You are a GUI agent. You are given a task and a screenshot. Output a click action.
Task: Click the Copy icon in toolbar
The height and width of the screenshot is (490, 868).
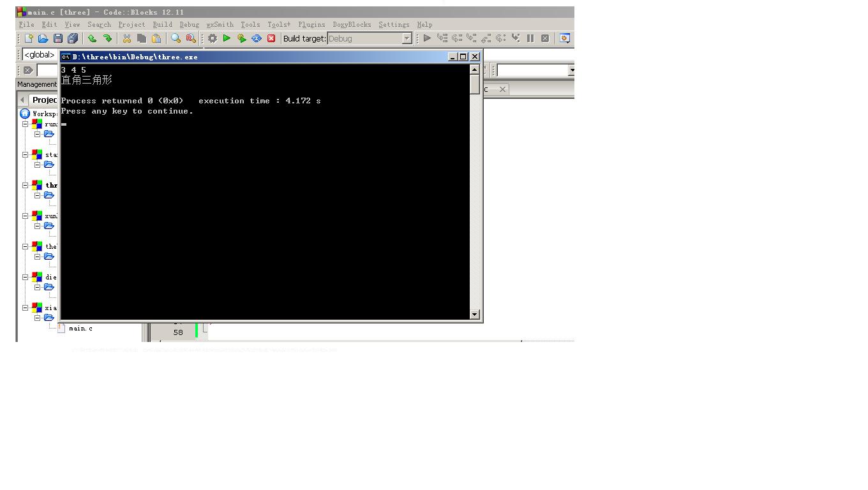[141, 38]
